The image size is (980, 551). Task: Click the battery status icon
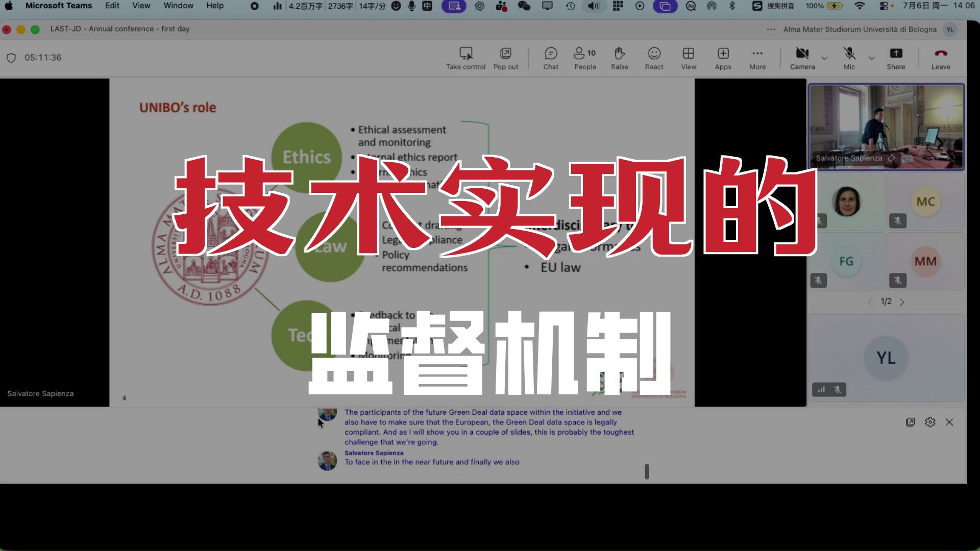(x=835, y=6)
